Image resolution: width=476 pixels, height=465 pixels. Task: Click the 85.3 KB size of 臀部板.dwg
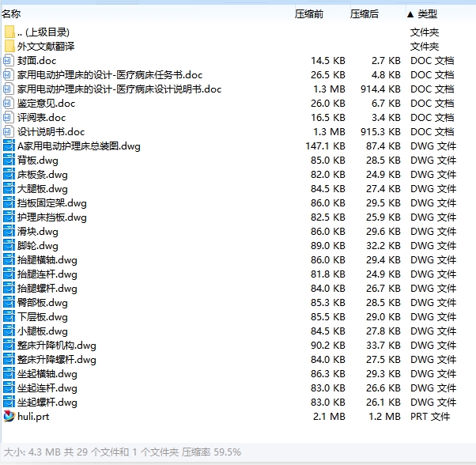(328, 303)
